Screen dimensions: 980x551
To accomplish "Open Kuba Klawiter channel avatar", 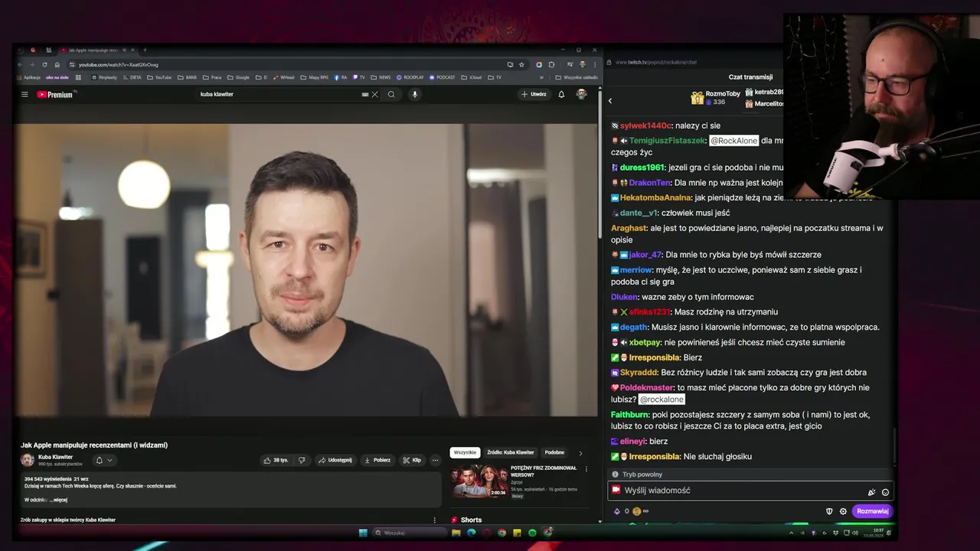I will coord(28,460).
